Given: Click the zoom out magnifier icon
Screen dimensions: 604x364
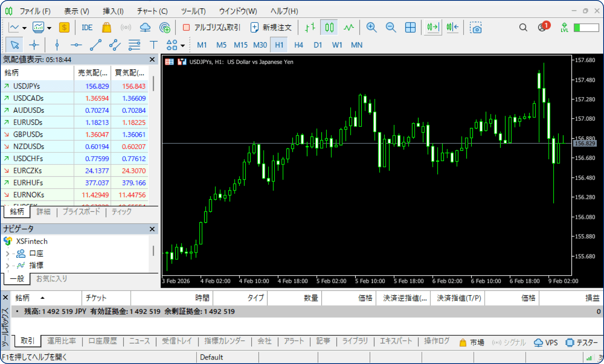Looking at the screenshot, I should (390, 27).
